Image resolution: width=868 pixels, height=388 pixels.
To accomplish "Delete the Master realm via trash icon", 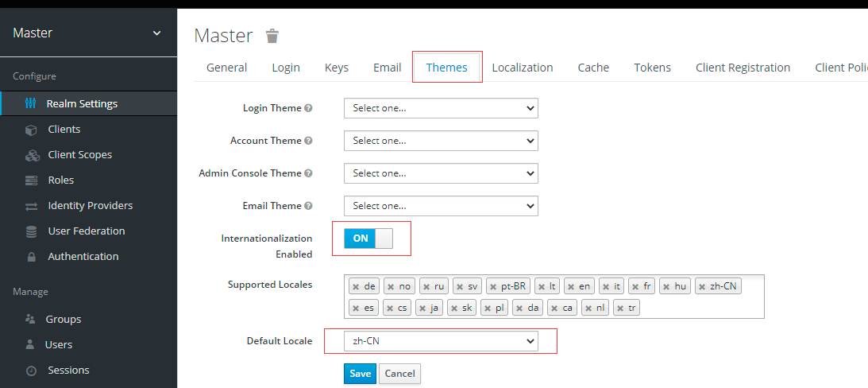I will click(x=272, y=36).
